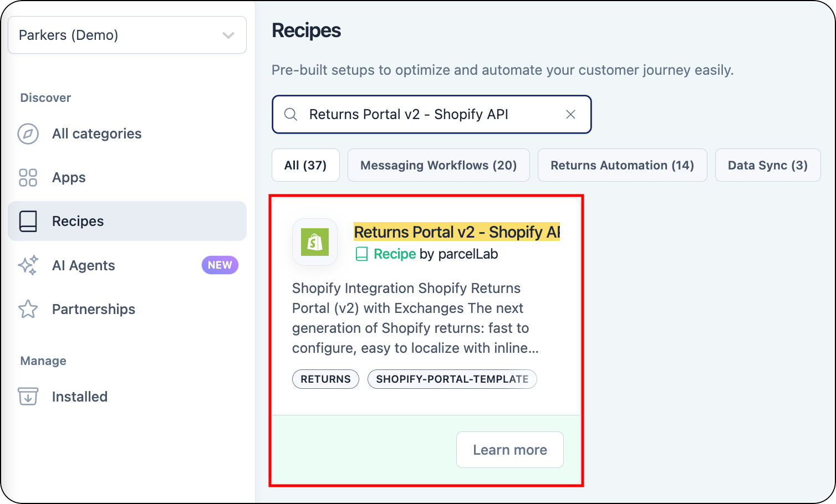
Task: Select the All (37) filter
Action: pos(305,165)
